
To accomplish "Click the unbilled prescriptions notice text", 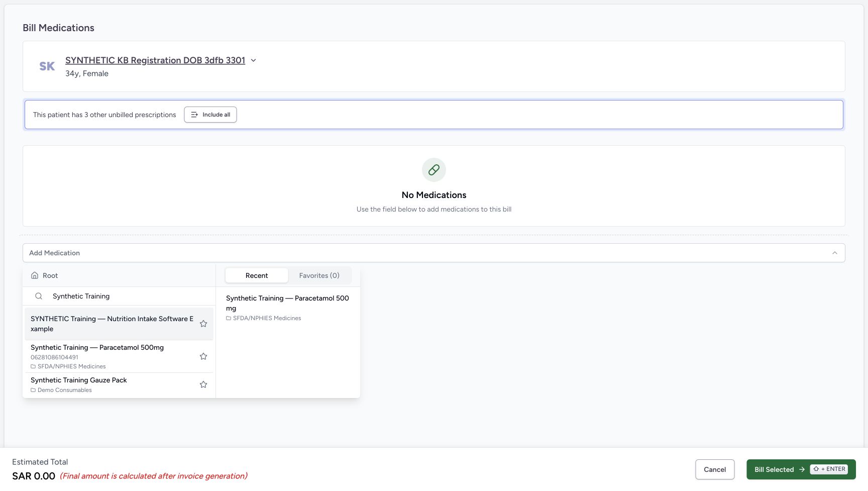I will [104, 115].
